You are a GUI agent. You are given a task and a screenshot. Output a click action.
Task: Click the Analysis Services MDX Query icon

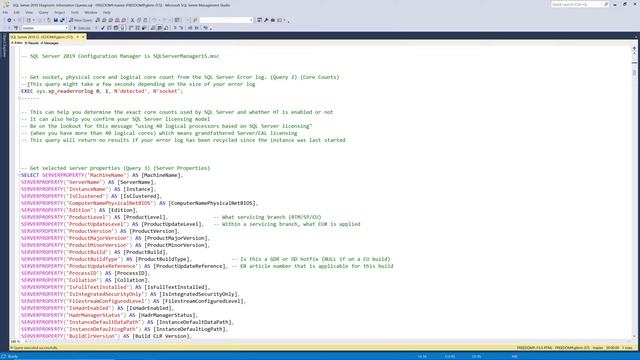pyautogui.click(x=104, y=20)
